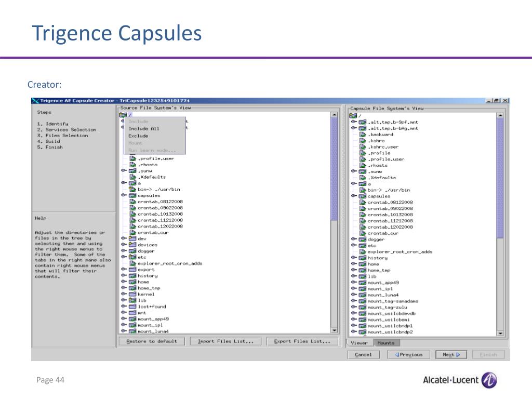Click the .rhosts file icon in Source view
The width and height of the screenshot is (532, 399).
click(133, 165)
